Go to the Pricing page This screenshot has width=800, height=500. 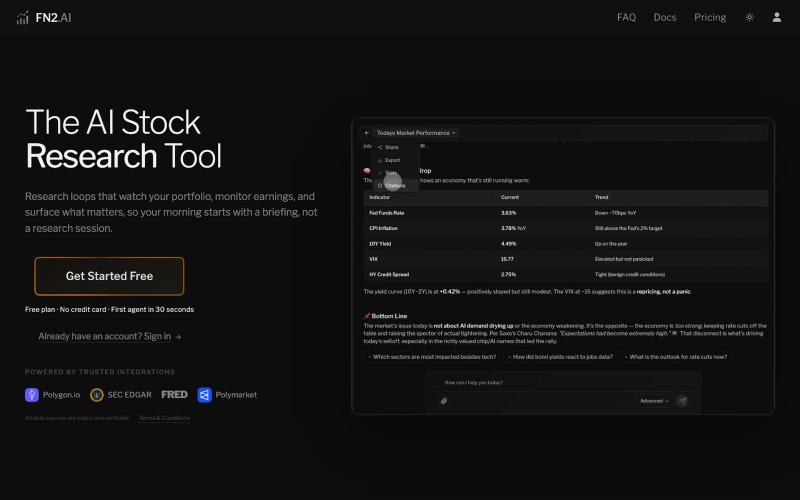click(x=710, y=17)
